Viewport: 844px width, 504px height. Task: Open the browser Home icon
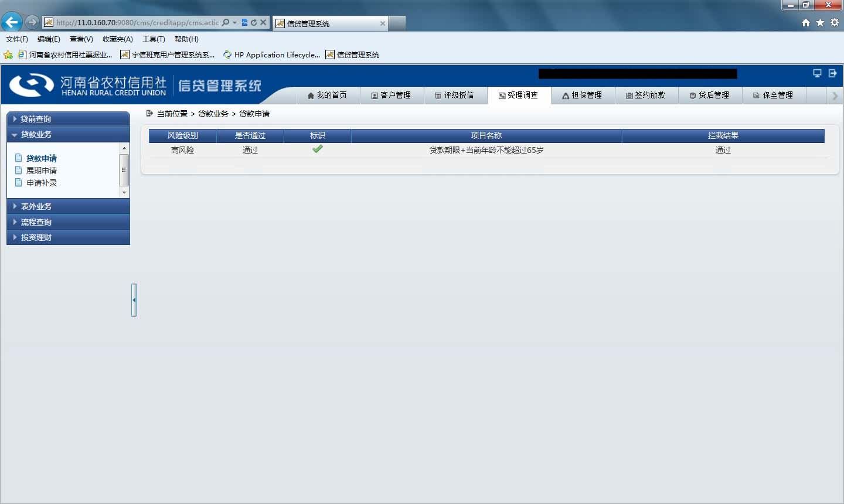coord(806,22)
